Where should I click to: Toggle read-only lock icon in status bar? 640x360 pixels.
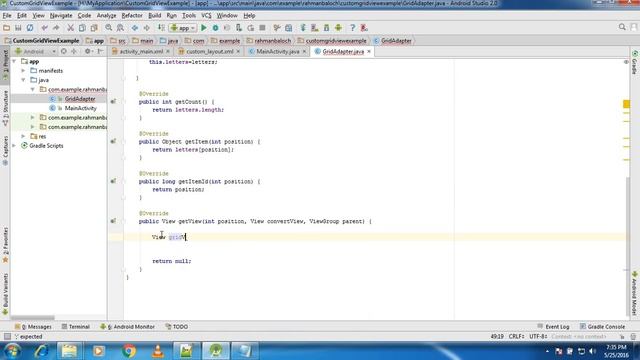[622, 337]
